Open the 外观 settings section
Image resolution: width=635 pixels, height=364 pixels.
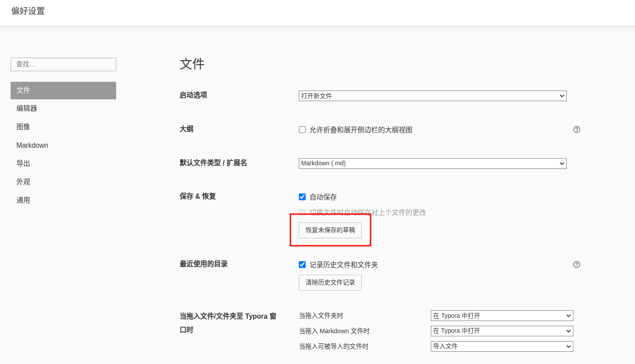pos(23,182)
